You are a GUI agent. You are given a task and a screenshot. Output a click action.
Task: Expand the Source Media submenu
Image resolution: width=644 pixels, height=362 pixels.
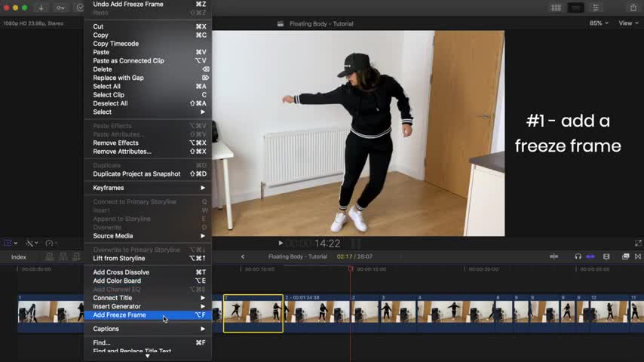149,236
